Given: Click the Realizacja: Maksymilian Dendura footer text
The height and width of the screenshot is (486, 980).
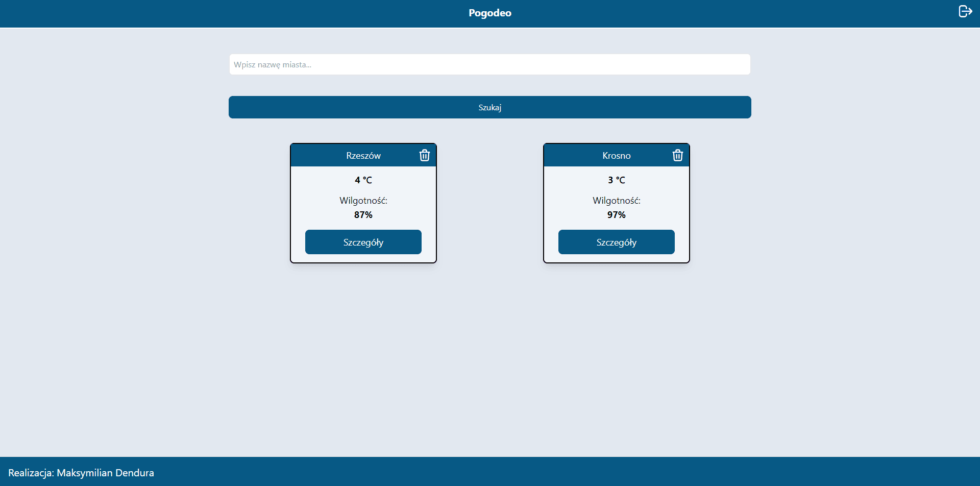Looking at the screenshot, I should [81, 473].
